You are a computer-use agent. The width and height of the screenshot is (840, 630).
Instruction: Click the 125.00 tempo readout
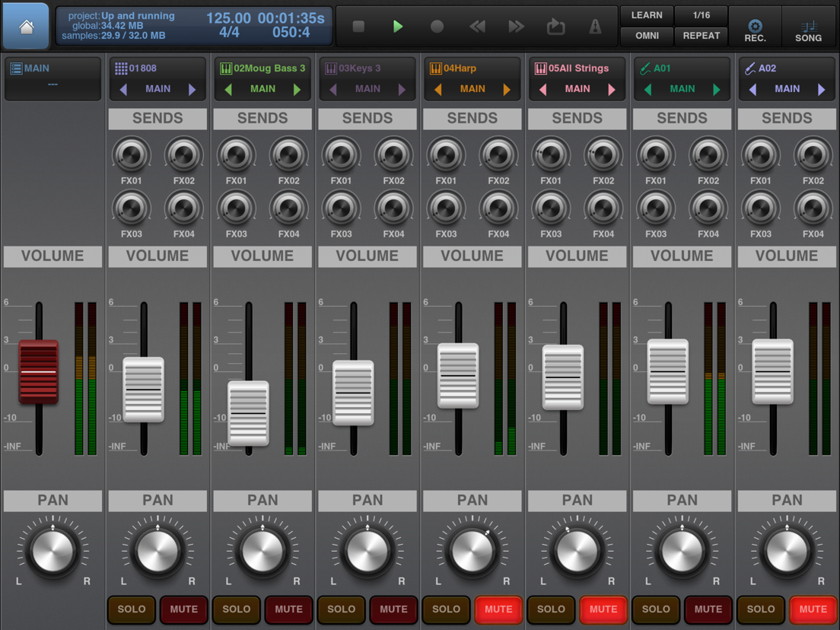click(228, 17)
